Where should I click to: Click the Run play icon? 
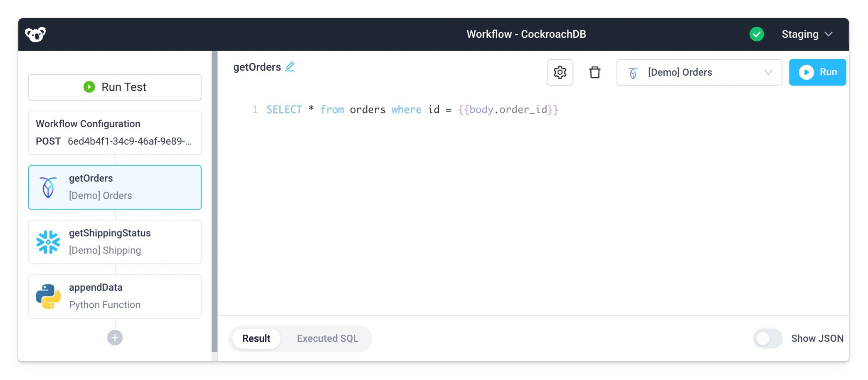(807, 72)
